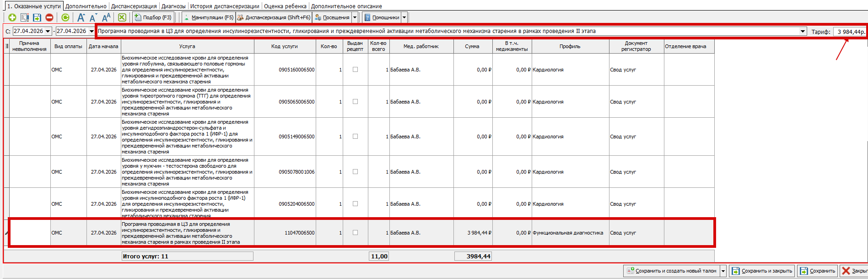Click the red minus delete-row icon

(49, 17)
